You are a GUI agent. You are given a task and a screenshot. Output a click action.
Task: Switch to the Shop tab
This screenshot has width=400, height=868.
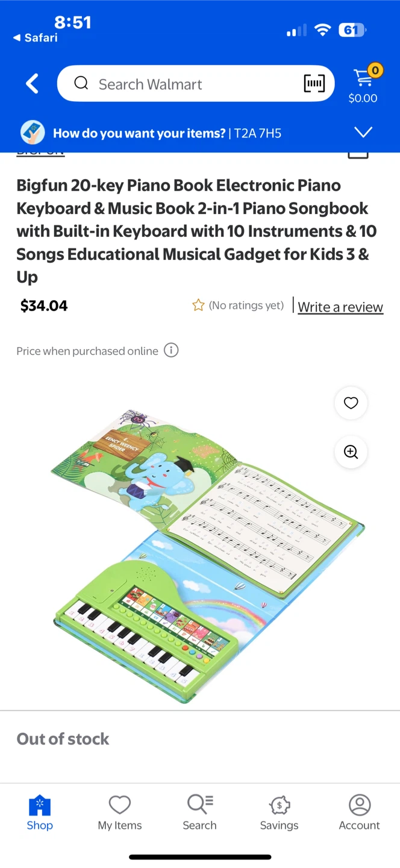click(x=40, y=813)
